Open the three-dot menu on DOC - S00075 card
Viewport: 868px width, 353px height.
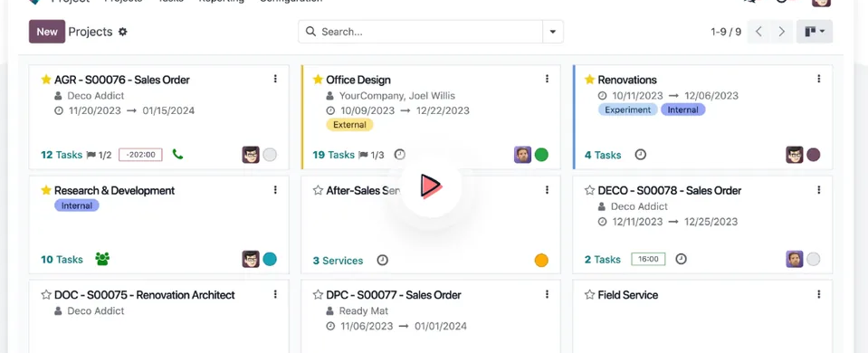[x=275, y=294]
